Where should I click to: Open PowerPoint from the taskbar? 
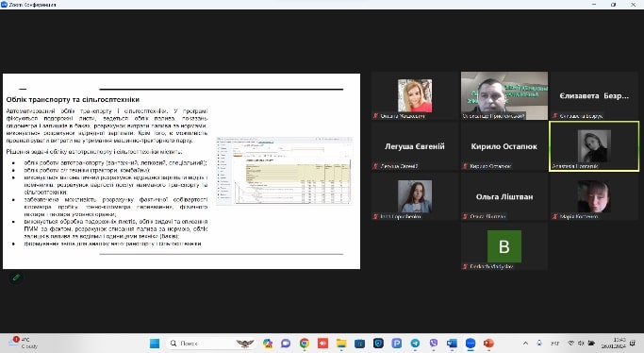488,344
